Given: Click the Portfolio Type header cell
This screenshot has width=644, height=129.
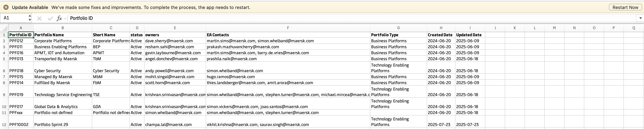Looking at the screenshot, I should pyautogui.click(x=398, y=35).
